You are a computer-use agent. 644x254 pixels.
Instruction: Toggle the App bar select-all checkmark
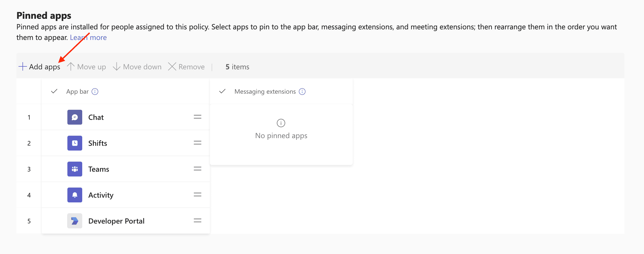[x=54, y=91]
